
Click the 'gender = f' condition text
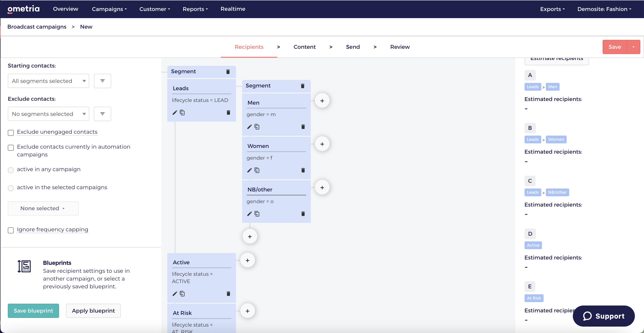coord(259,158)
